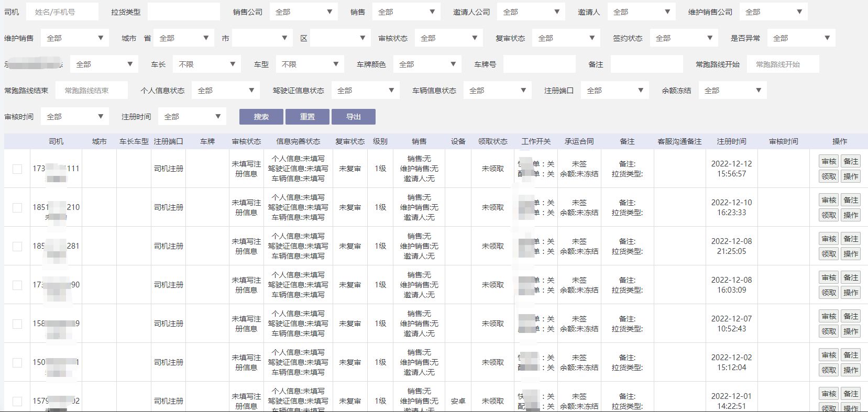
Task: Select checkbox for row registered 2022-12-12 15:56:57
Action: (17, 169)
